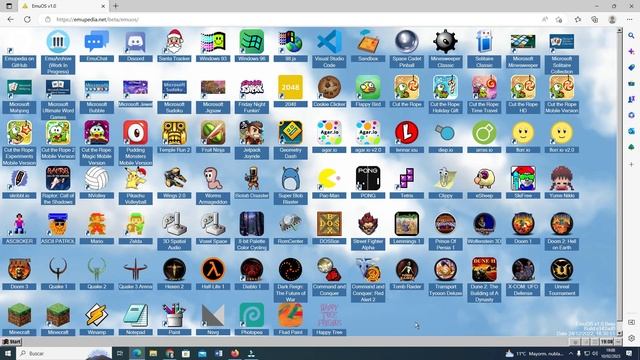Launch Mario icon

point(97,224)
